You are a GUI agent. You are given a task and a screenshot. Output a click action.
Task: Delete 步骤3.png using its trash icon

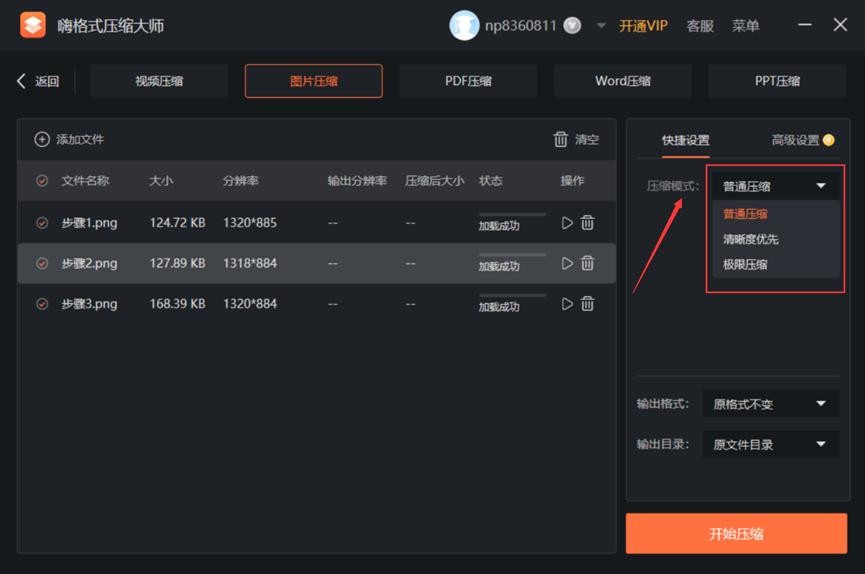pos(588,303)
